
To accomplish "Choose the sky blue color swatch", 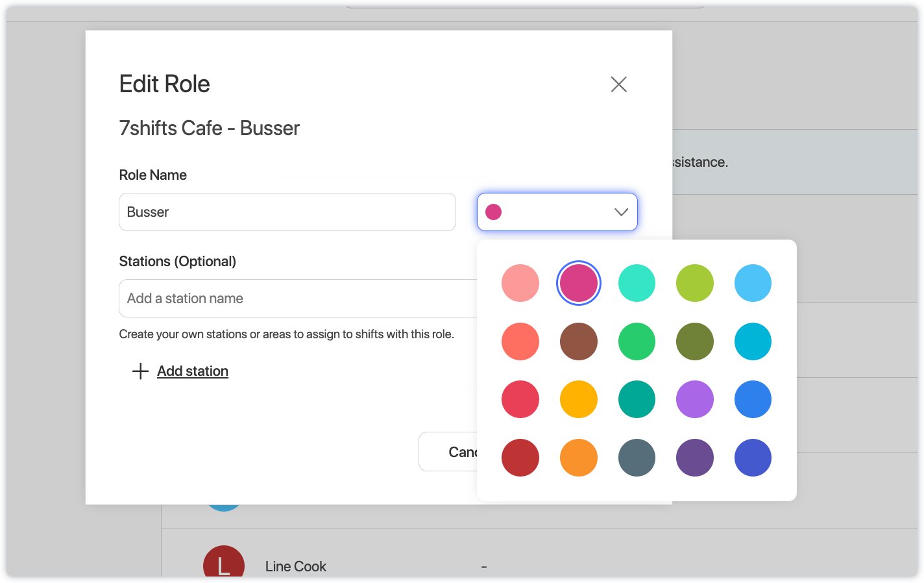I will [753, 283].
